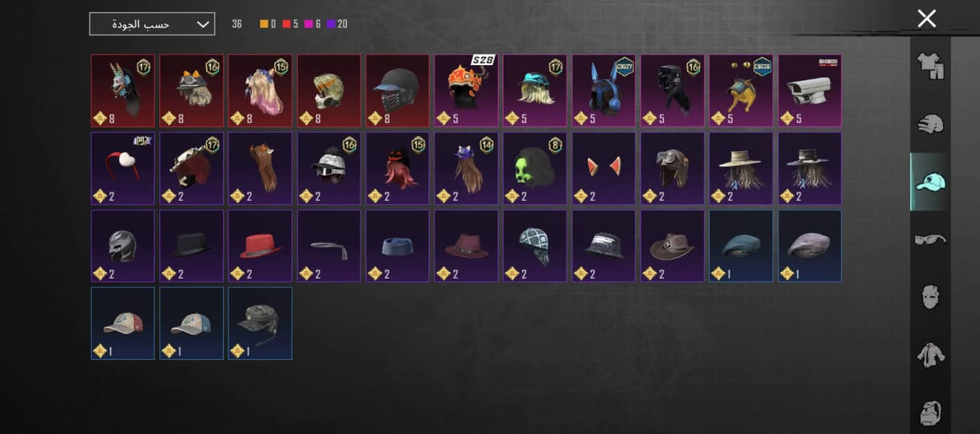Image resolution: width=980 pixels, height=434 pixels.
Task: Select the blue rabbit-ear helmet item
Action: tap(603, 91)
